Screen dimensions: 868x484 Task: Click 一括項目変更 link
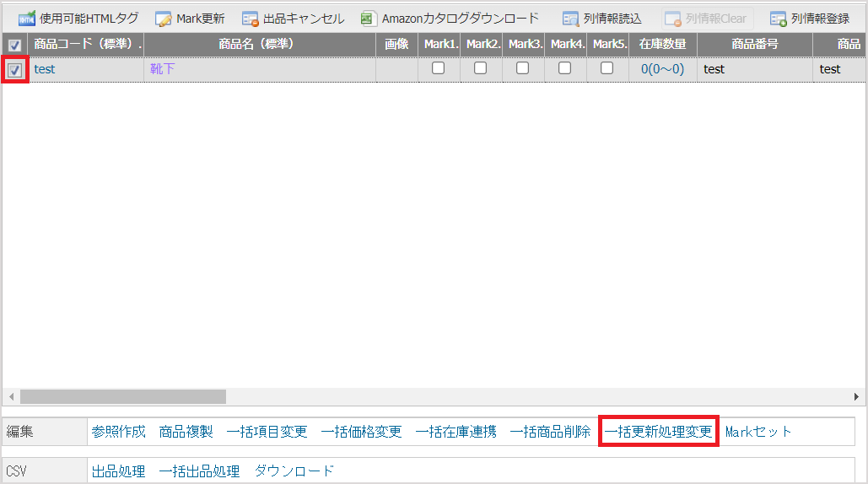coord(267,432)
